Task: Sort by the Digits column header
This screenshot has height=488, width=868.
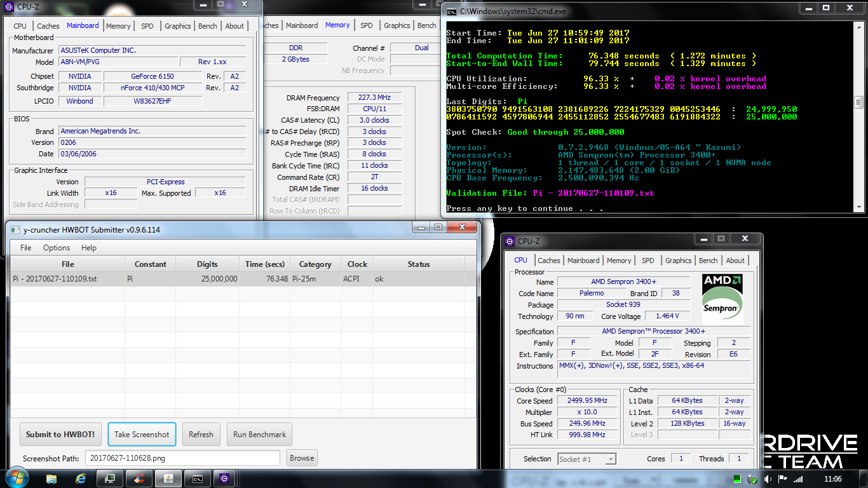Action: 207,264
